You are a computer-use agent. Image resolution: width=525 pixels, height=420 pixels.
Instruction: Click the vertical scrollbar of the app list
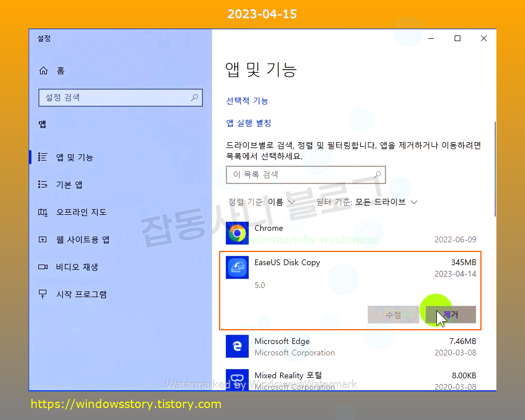495,169
